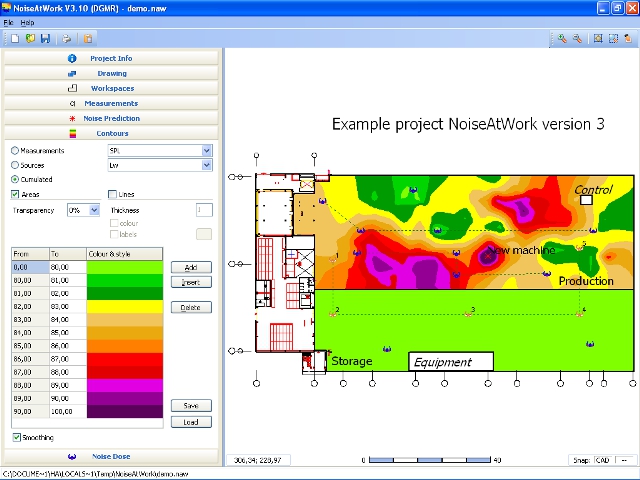Click the Zoom out magnifier icon

577,39
